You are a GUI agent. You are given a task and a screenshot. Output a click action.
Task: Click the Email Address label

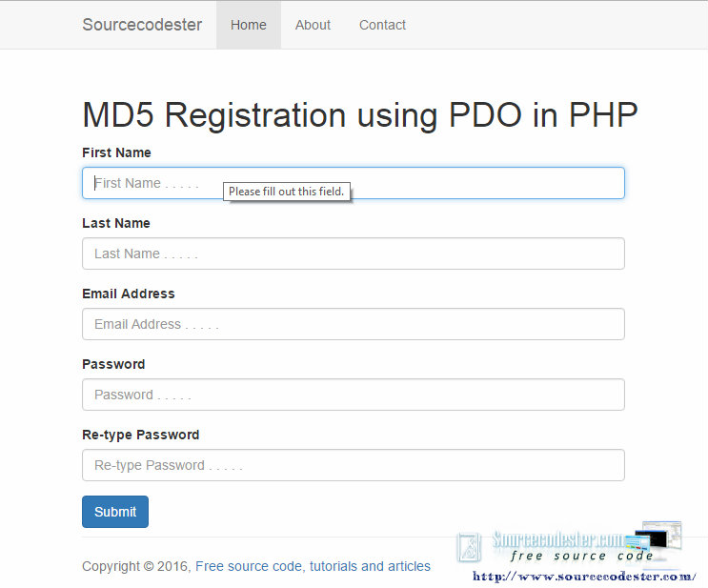click(129, 294)
